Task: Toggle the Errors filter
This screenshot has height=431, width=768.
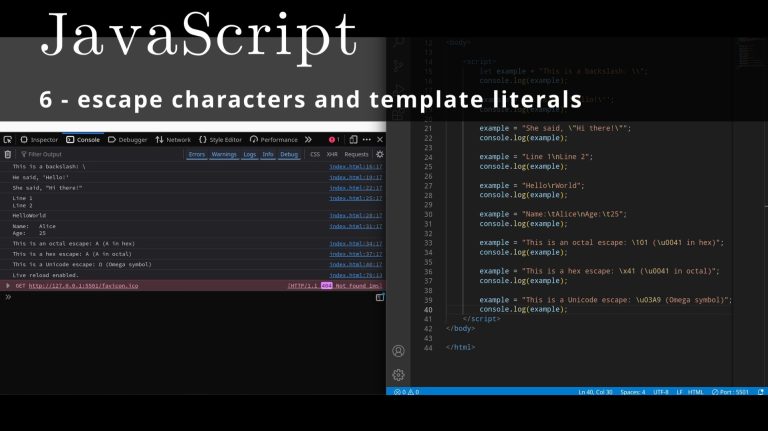Action: [197, 154]
